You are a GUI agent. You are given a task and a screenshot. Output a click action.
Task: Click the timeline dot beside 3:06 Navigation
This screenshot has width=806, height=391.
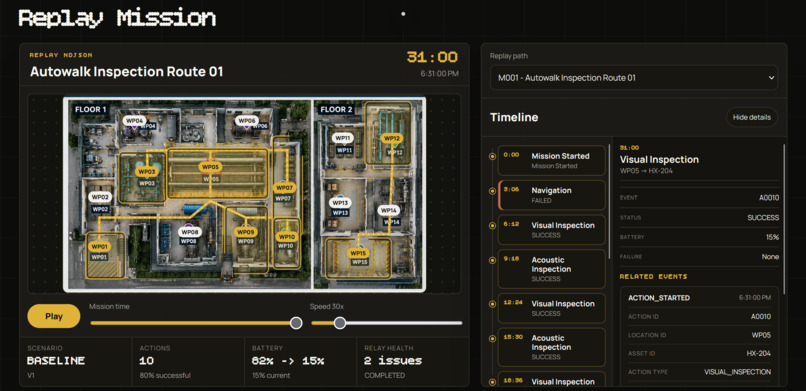coord(492,190)
